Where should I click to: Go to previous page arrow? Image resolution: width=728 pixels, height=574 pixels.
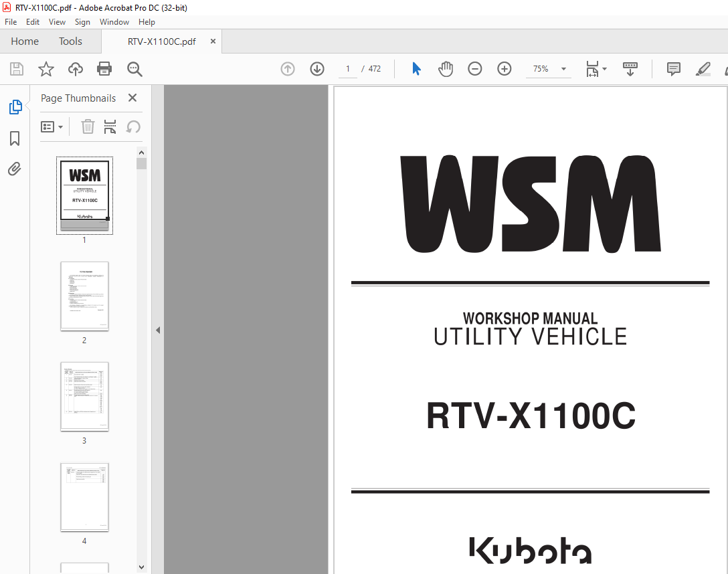pos(288,69)
